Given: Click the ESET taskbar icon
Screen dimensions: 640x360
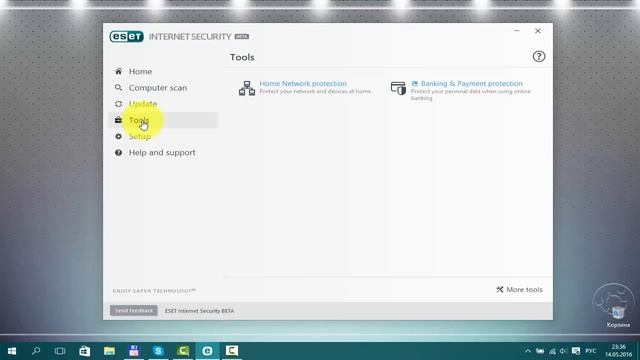Looking at the screenshot, I should click(x=207, y=351).
